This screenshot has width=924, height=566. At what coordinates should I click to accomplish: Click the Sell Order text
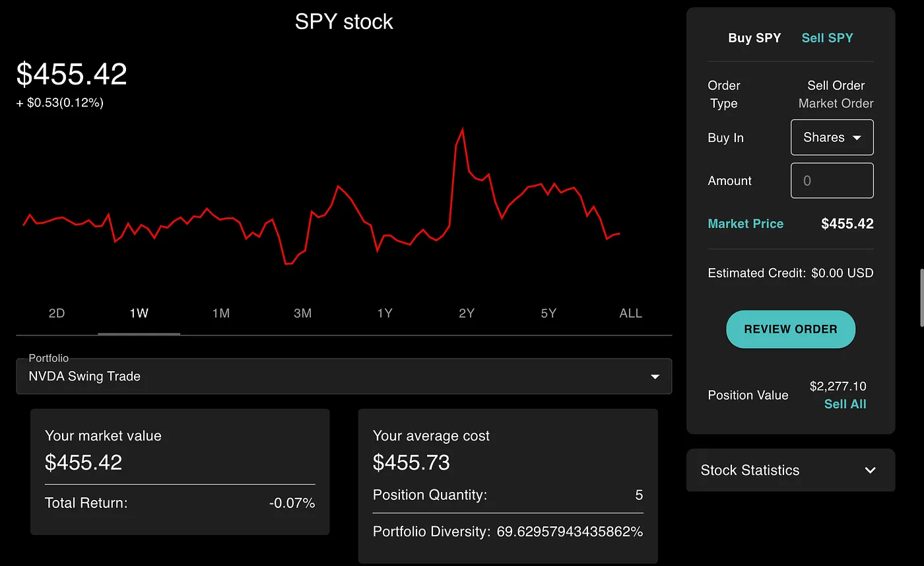[x=836, y=85]
